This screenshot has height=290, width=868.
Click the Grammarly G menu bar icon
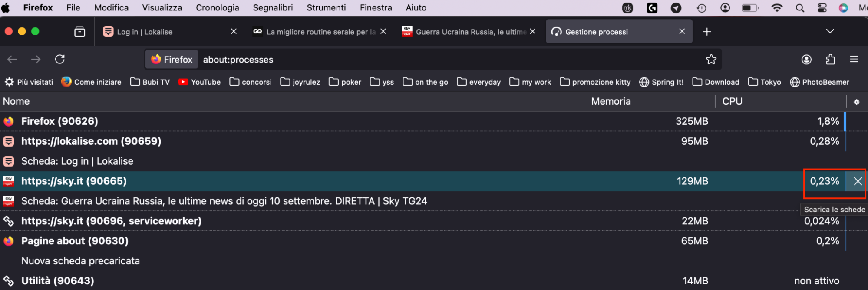652,8
